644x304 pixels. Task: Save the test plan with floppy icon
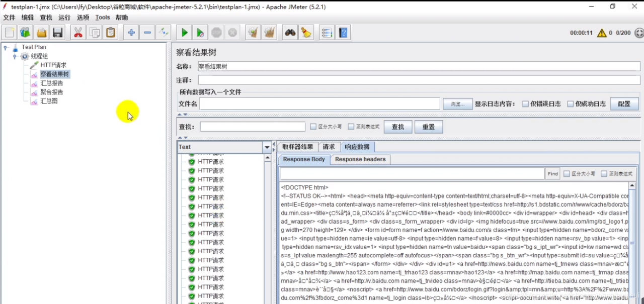click(x=57, y=33)
